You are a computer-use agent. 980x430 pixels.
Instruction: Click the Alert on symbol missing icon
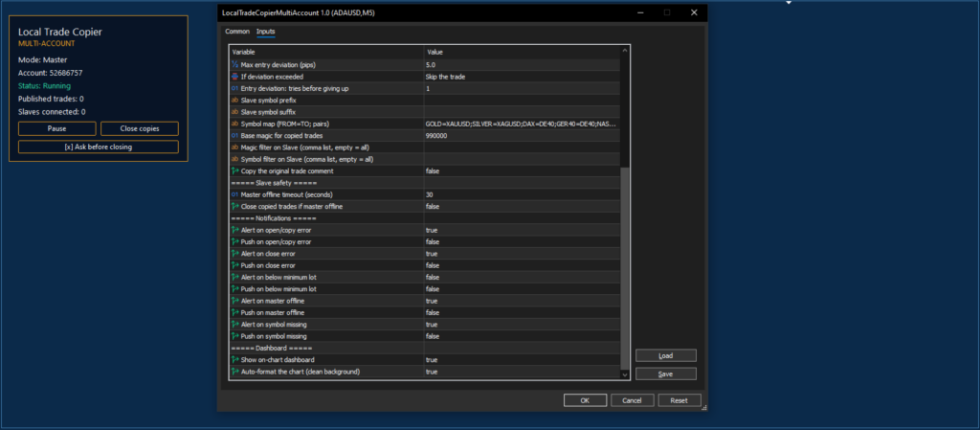pos(235,325)
